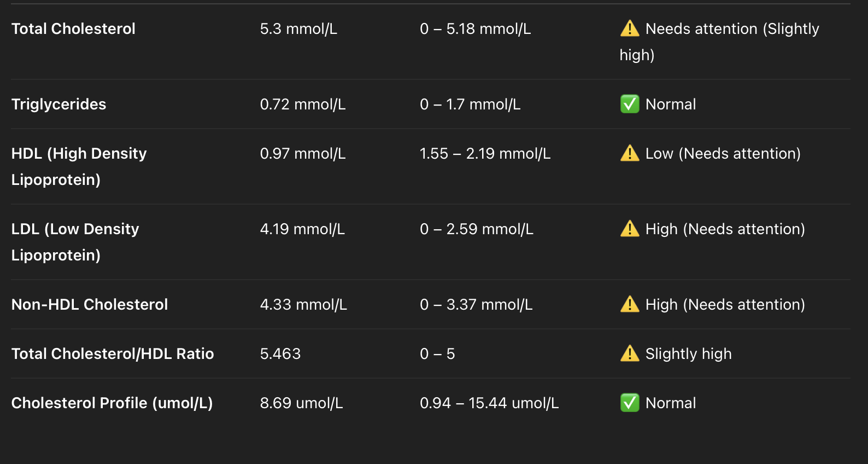The width and height of the screenshot is (868, 464).
Task: Click the green checkmark in the Triglycerides row
Action: coord(630,104)
